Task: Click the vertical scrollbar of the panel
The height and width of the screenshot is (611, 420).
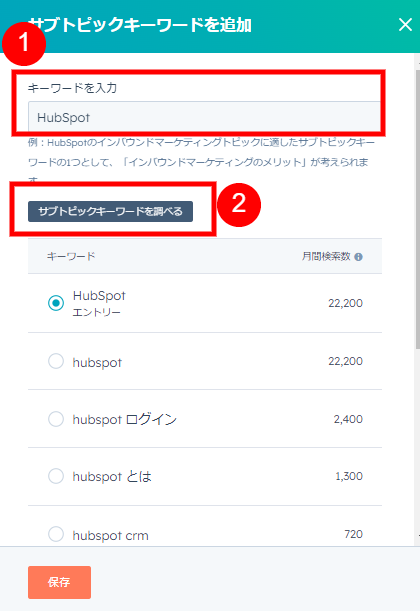Action: [x=417, y=208]
